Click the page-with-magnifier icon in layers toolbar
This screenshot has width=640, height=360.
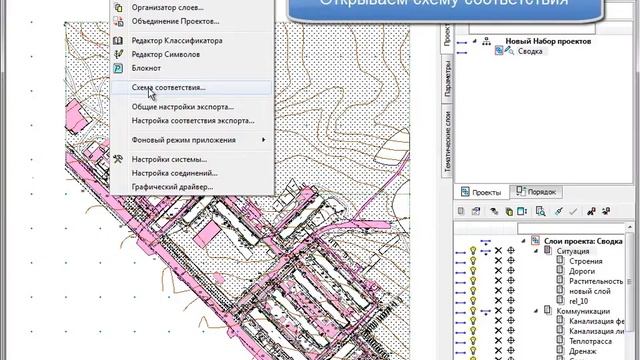pos(540,211)
